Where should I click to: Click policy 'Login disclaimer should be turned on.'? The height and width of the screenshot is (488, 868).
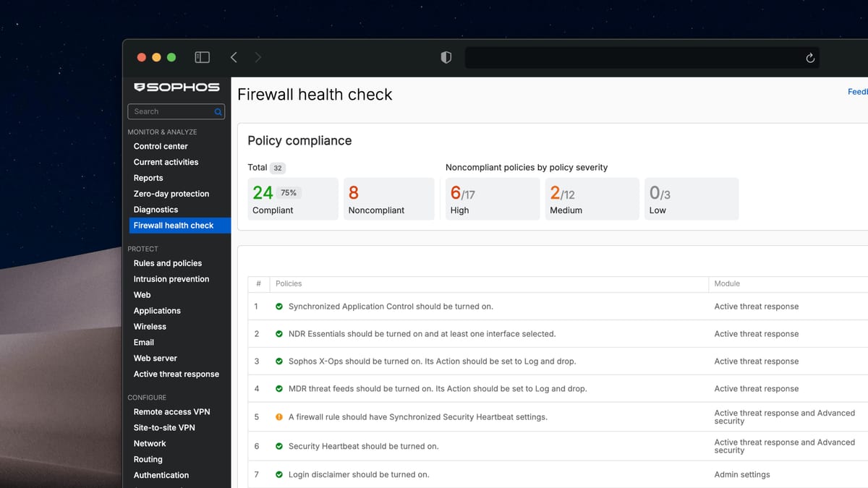click(x=359, y=475)
